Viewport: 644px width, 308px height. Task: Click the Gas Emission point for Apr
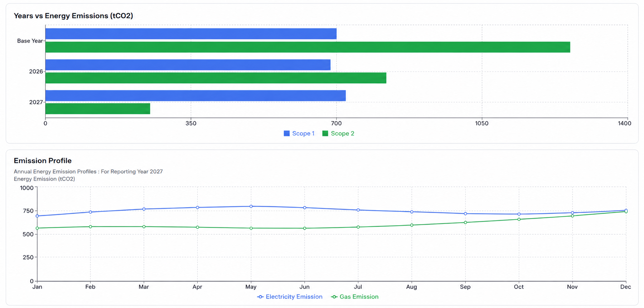coord(197,227)
